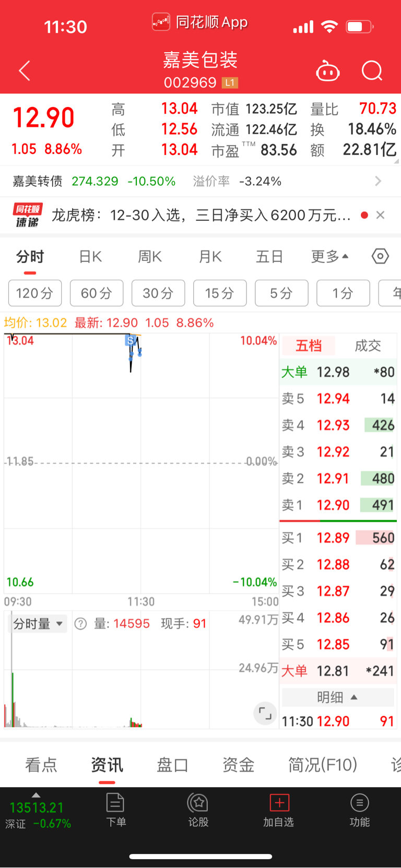The height and width of the screenshot is (868, 401).
Task: Tap the 嘉美转债 bond name
Action: pos(38,181)
